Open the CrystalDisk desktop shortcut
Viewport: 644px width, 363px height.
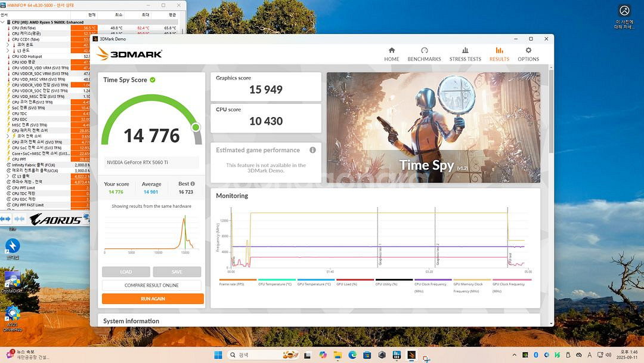click(13, 282)
